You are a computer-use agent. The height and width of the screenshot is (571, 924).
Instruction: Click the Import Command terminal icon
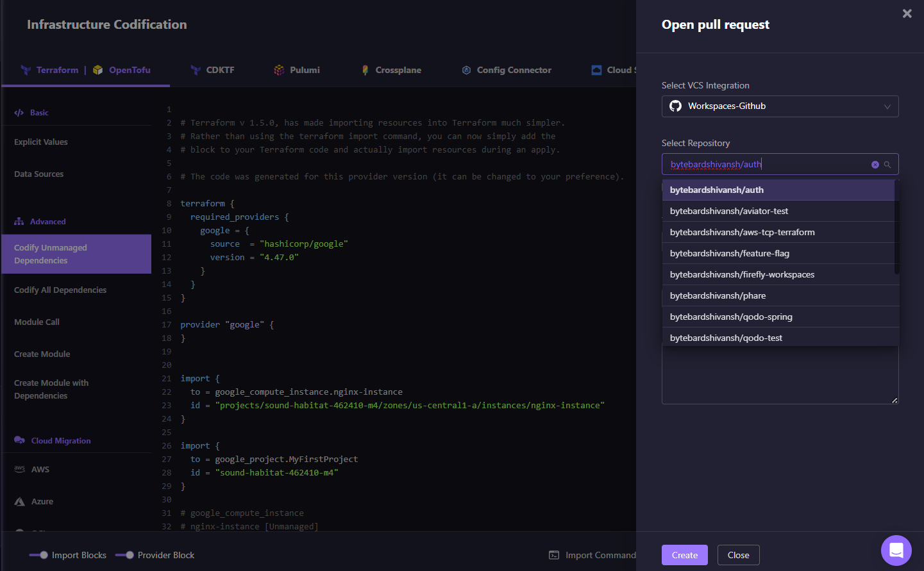(x=554, y=555)
